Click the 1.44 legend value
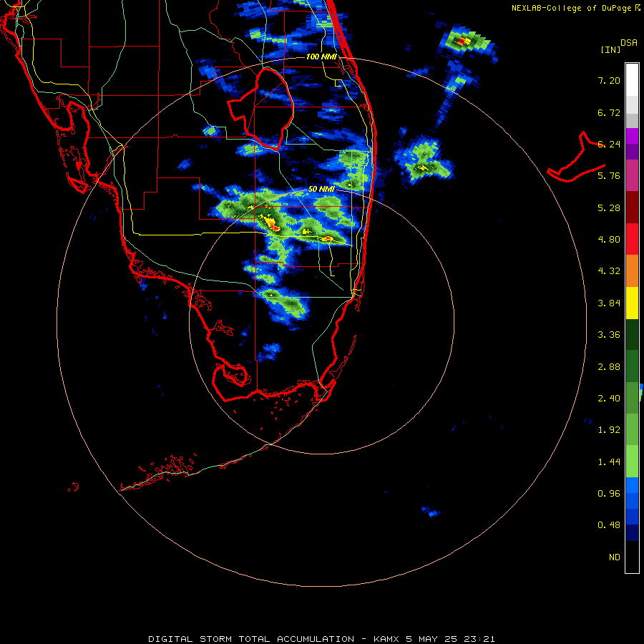The image size is (644, 644). tap(609, 462)
